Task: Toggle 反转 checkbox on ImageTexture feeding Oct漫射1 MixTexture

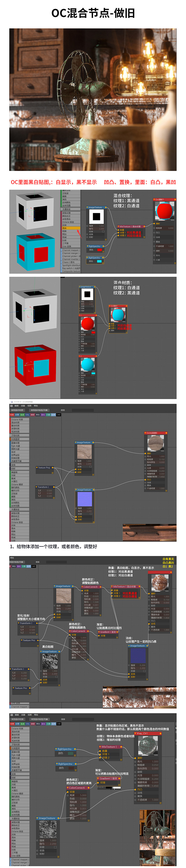Action: click(103, 232)
